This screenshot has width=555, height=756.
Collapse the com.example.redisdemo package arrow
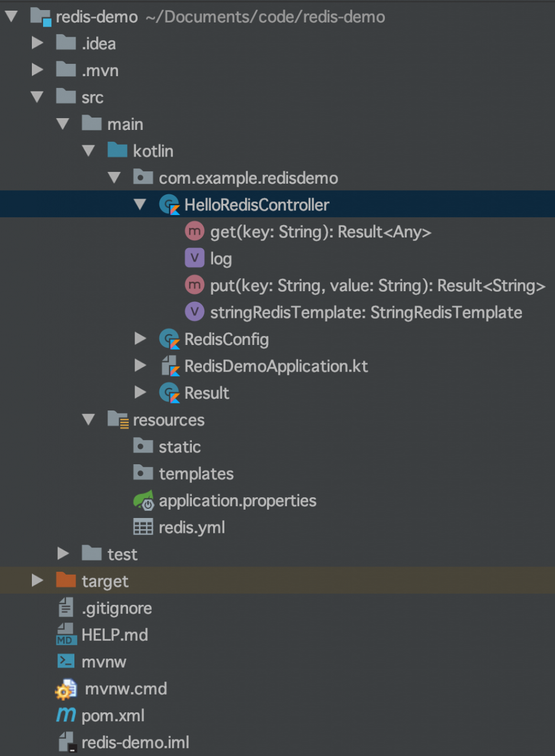tap(115, 178)
